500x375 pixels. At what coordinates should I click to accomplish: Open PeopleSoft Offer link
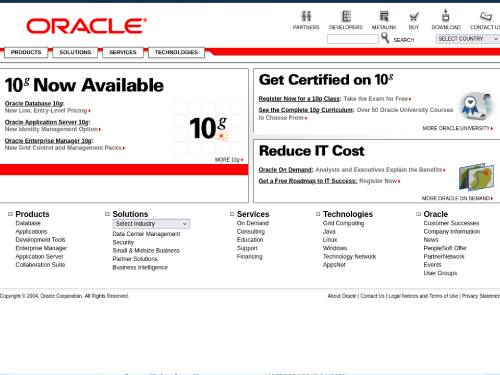pos(445,248)
